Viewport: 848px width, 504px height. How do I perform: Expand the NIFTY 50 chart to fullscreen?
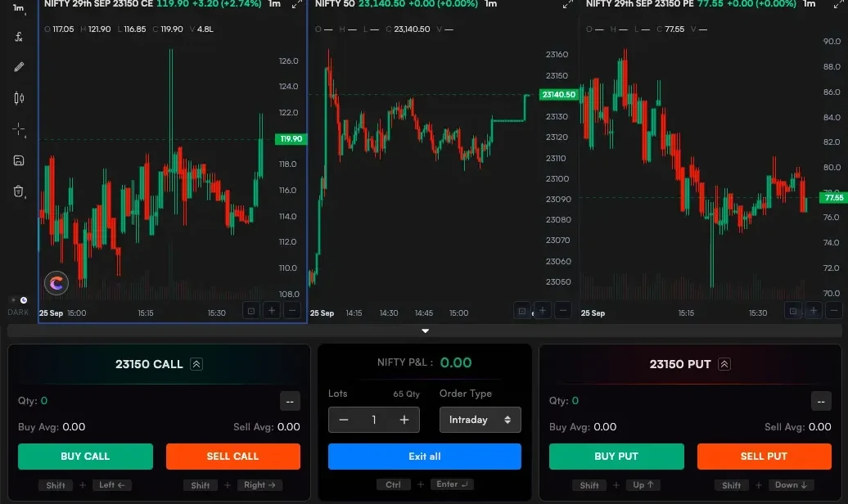[x=567, y=4]
